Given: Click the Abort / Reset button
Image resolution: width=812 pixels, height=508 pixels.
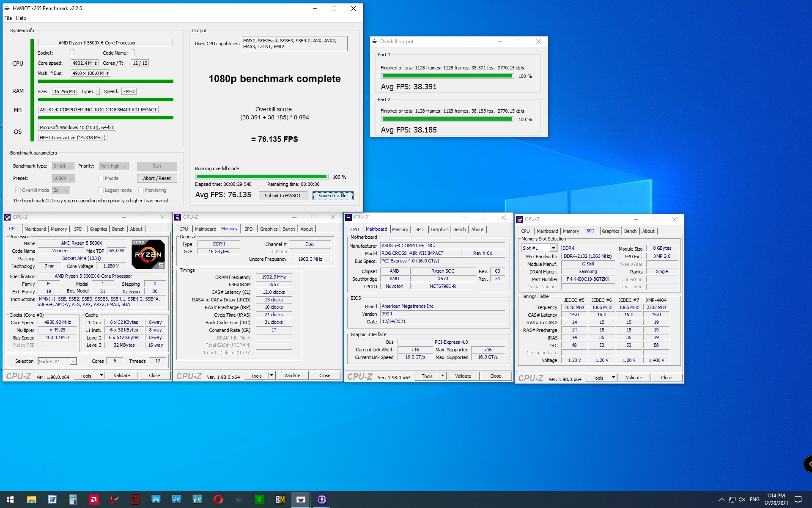Looking at the screenshot, I should (x=157, y=179).
